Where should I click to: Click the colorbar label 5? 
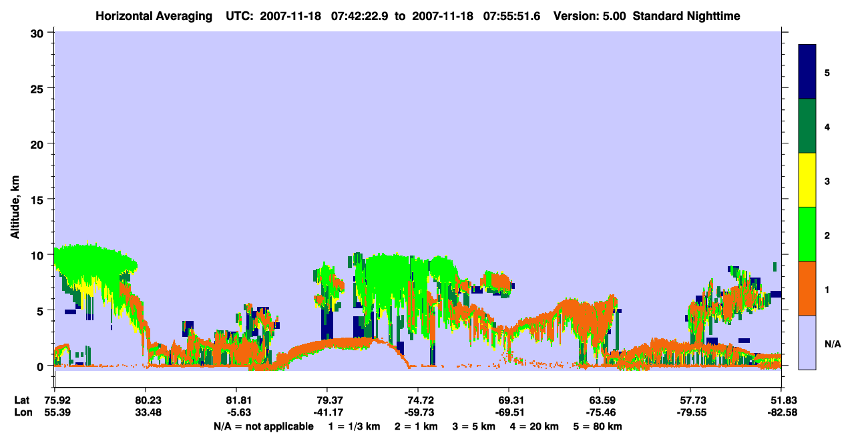tap(827, 72)
